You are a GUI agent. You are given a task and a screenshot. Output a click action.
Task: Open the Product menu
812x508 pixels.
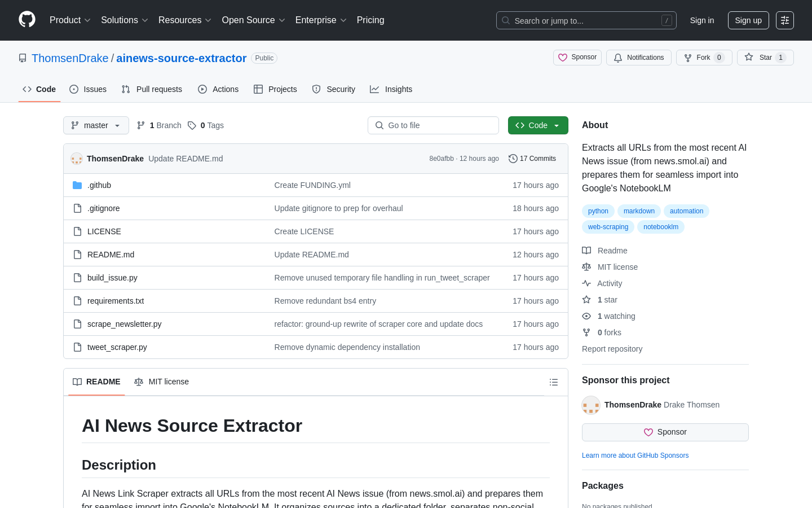[x=70, y=20]
